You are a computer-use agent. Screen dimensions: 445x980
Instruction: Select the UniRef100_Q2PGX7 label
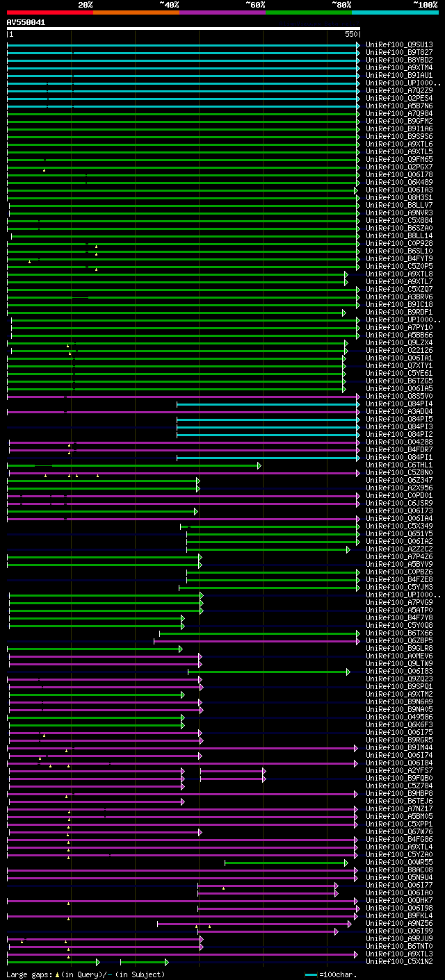coord(399,167)
